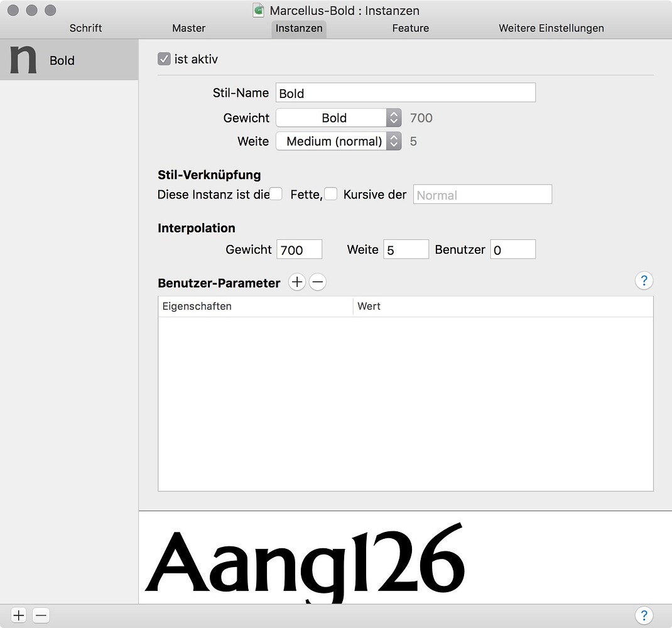
Task: Open the Weitere Einstellungen tab
Action: 551,28
